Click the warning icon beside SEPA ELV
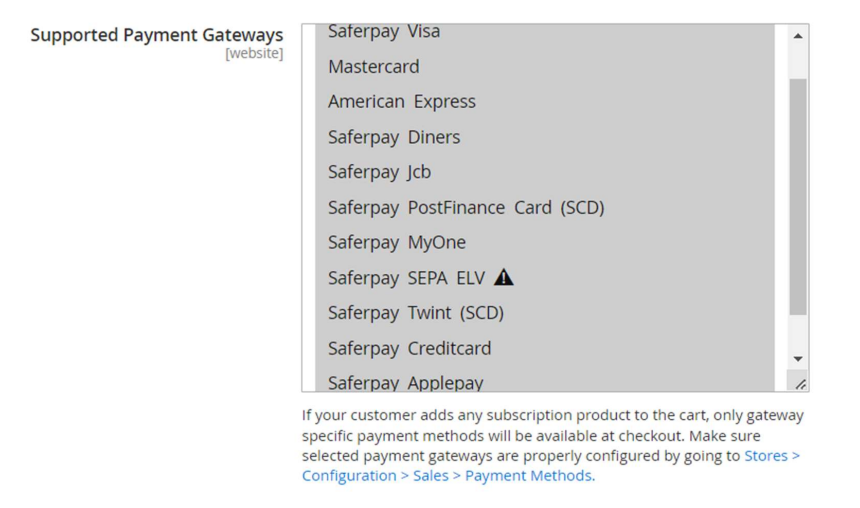 point(504,277)
